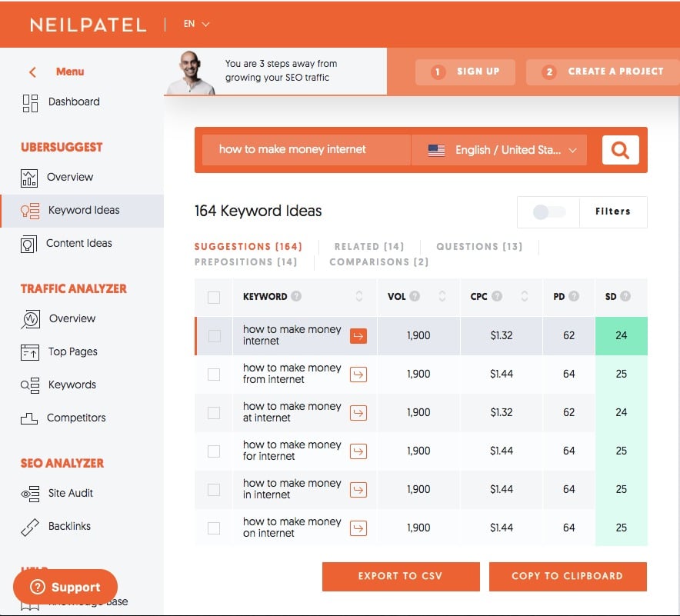The width and height of the screenshot is (680, 616).
Task: Click the PD column help icon
Action: pyautogui.click(x=574, y=296)
